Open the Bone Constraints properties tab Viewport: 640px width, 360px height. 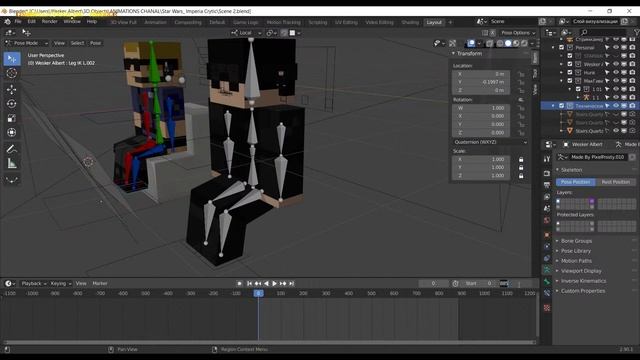point(547,293)
